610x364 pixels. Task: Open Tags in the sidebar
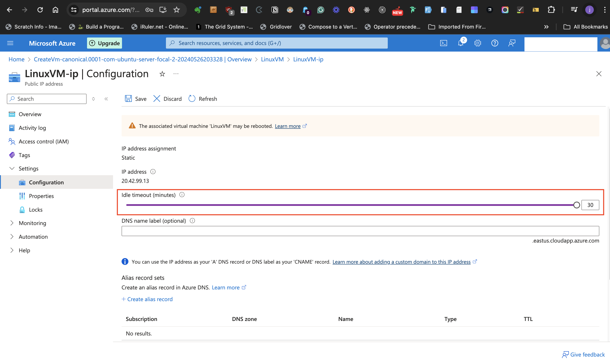[24, 155]
